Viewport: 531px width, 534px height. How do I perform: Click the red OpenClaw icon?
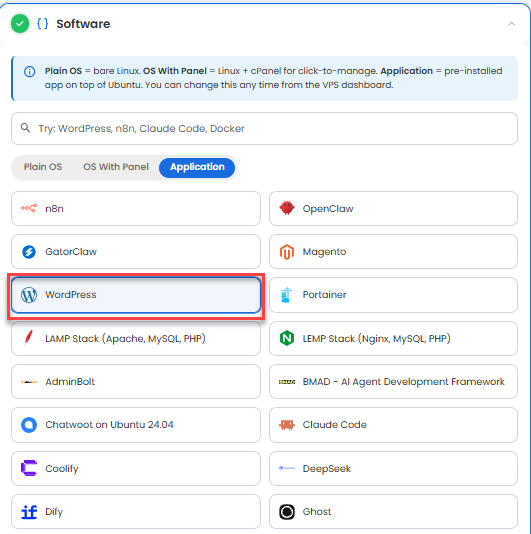[x=287, y=208]
